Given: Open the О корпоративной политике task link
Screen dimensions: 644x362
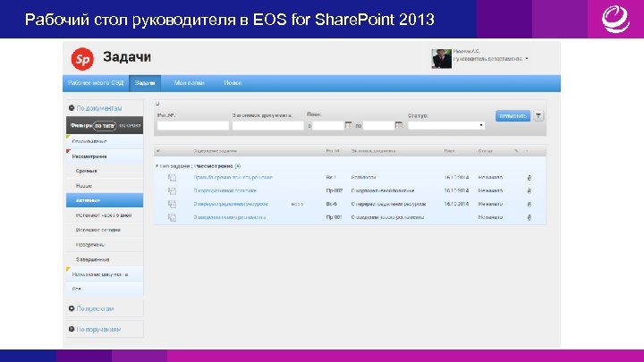Looking at the screenshot, I should pos(225,190).
